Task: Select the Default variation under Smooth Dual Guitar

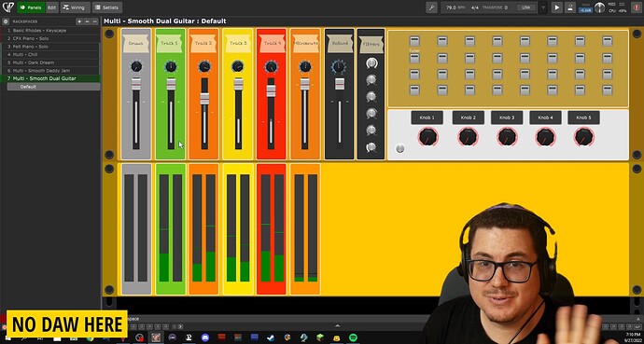Action: (53, 87)
